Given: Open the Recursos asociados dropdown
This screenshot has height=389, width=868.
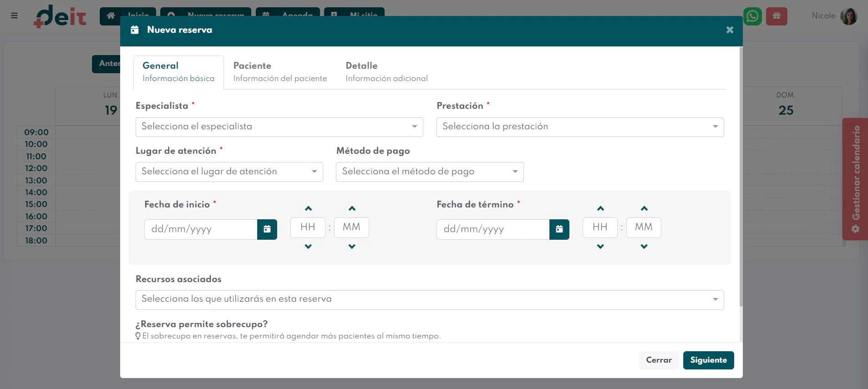Looking at the screenshot, I should pyautogui.click(x=430, y=300).
